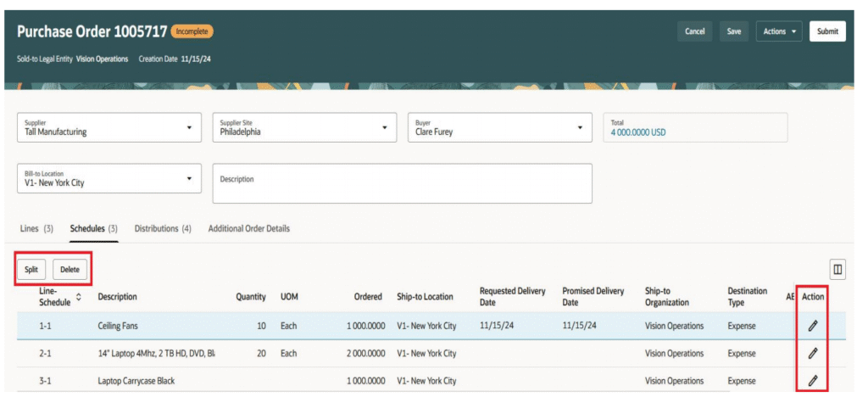The image size is (868, 414).
Task: Click the Ship-to Location column header
Action: (x=426, y=297)
